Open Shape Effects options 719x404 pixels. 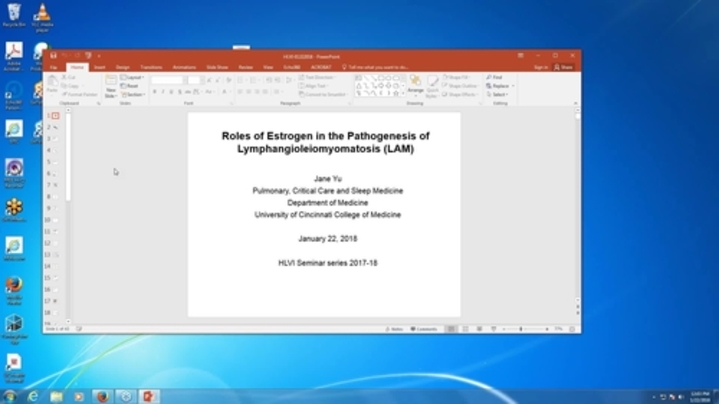click(x=460, y=94)
